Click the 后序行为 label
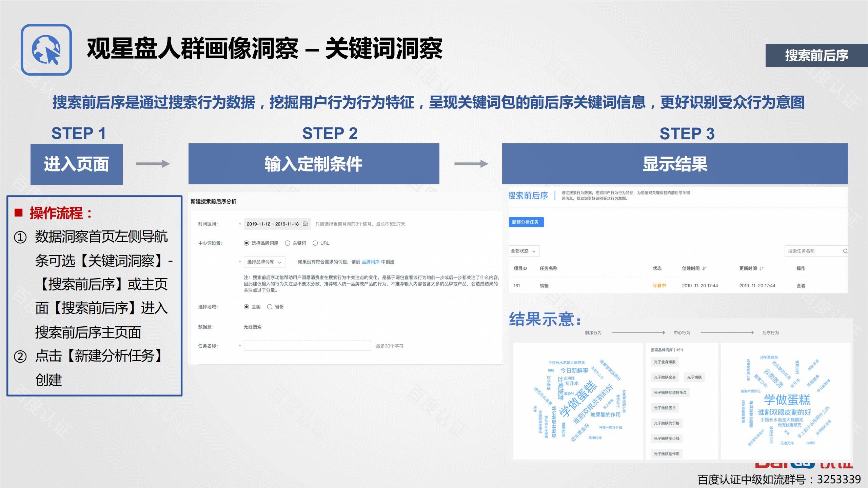868x488 pixels. pos(771,333)
